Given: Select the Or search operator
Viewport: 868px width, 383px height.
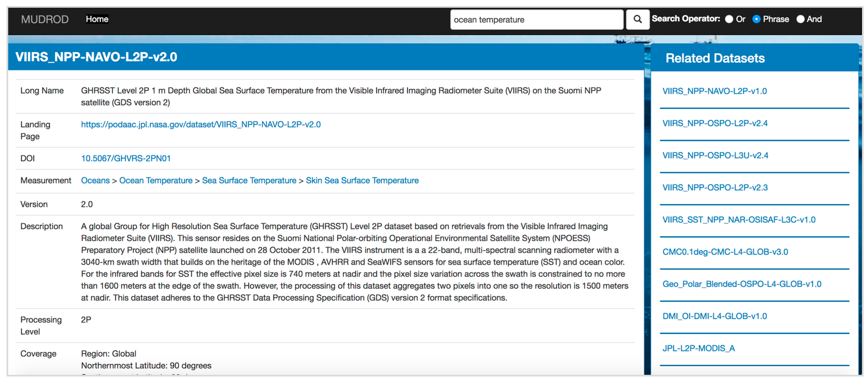Looking at the screenshot, I should (729, 20).
